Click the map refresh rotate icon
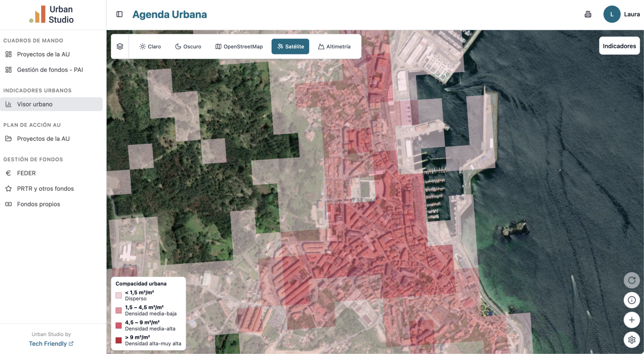Viewport: 644px width, 354px height. [631, 280]
